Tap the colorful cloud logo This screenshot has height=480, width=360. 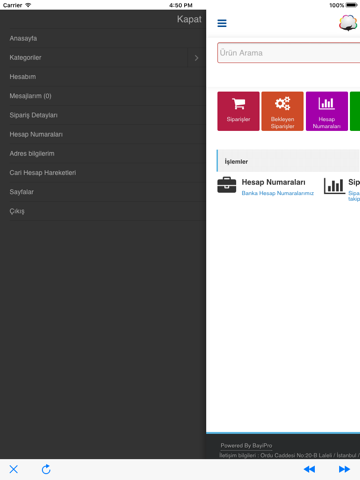click(x=348, y=23)
